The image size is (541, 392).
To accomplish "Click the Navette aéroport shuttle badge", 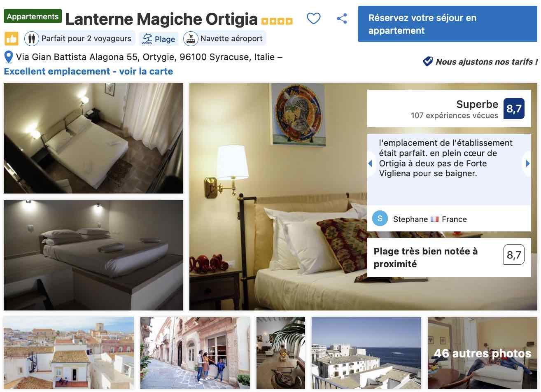I will point(225,39).
